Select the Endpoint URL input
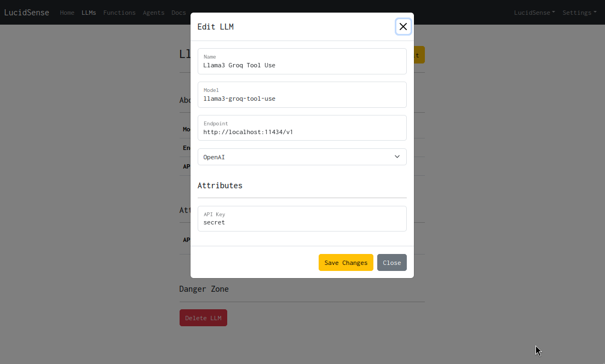The image size is (605, 364). (302, 128)
